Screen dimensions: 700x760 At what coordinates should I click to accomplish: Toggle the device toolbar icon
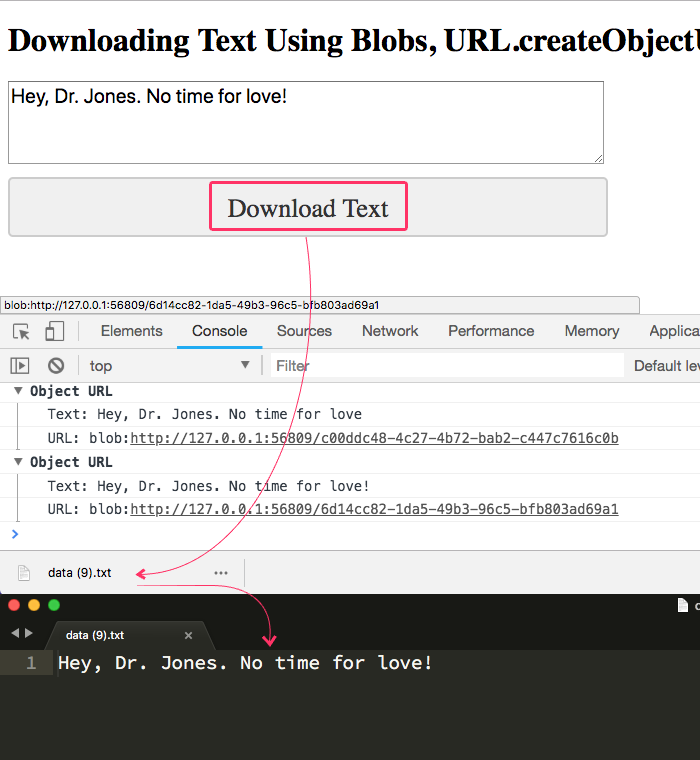pos(54,332)
